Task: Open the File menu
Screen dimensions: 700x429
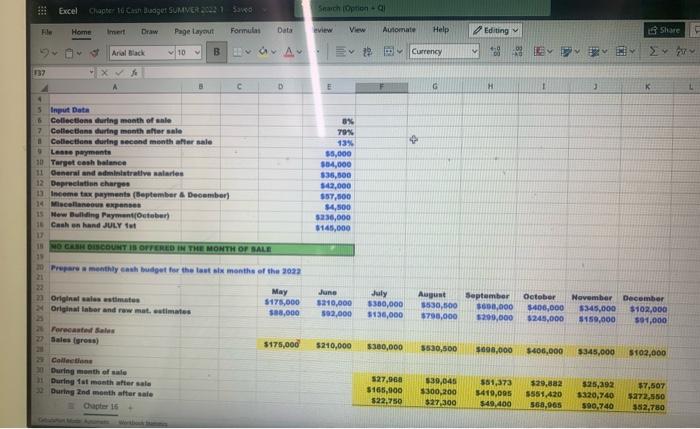Action: [x=46, y=32]
